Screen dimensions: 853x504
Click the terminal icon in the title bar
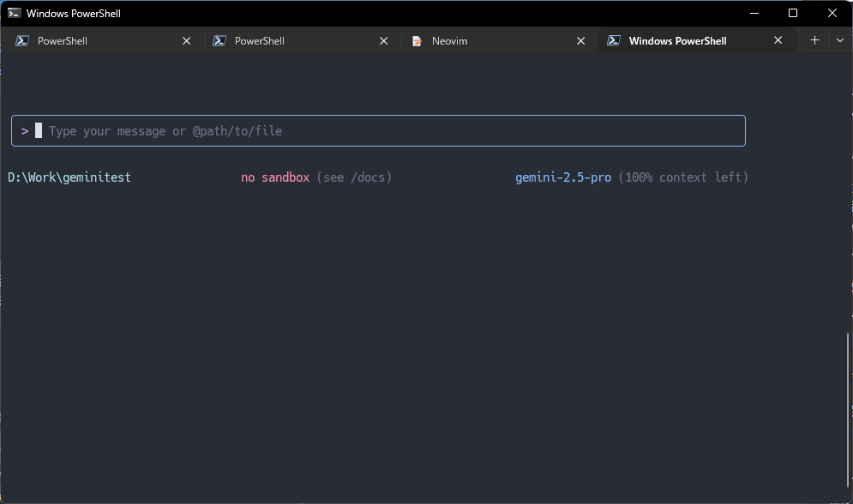(14, 13)
